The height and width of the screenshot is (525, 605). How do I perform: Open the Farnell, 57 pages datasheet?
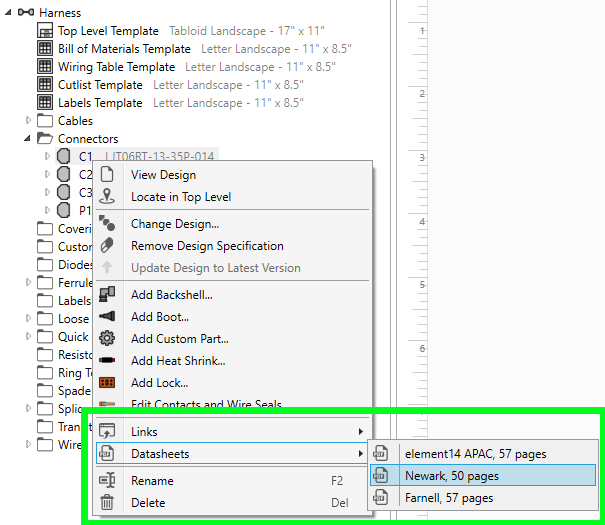click(x=483, y=498)
